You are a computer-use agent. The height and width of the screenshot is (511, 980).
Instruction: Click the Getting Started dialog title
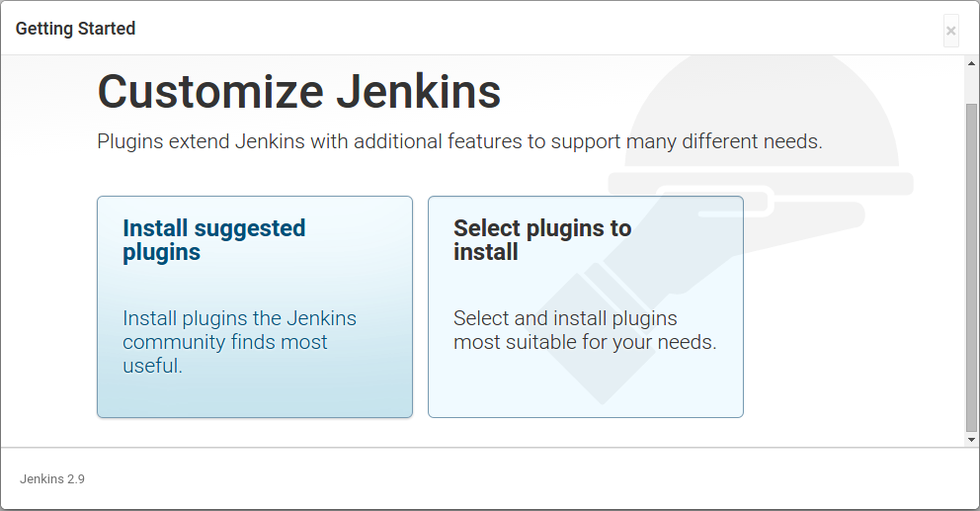tap(76, 29)
